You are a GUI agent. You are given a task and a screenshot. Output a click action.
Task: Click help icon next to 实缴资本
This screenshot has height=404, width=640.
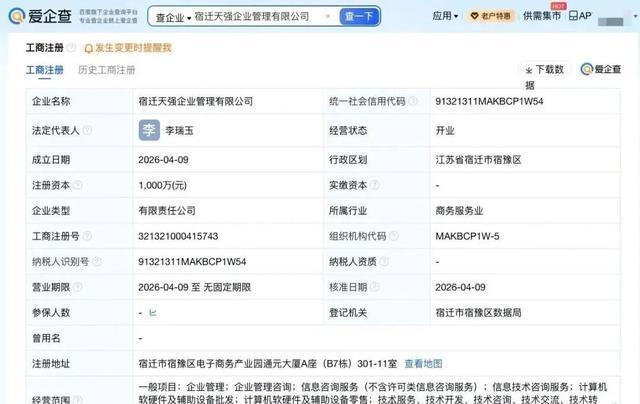click(375, 185)
